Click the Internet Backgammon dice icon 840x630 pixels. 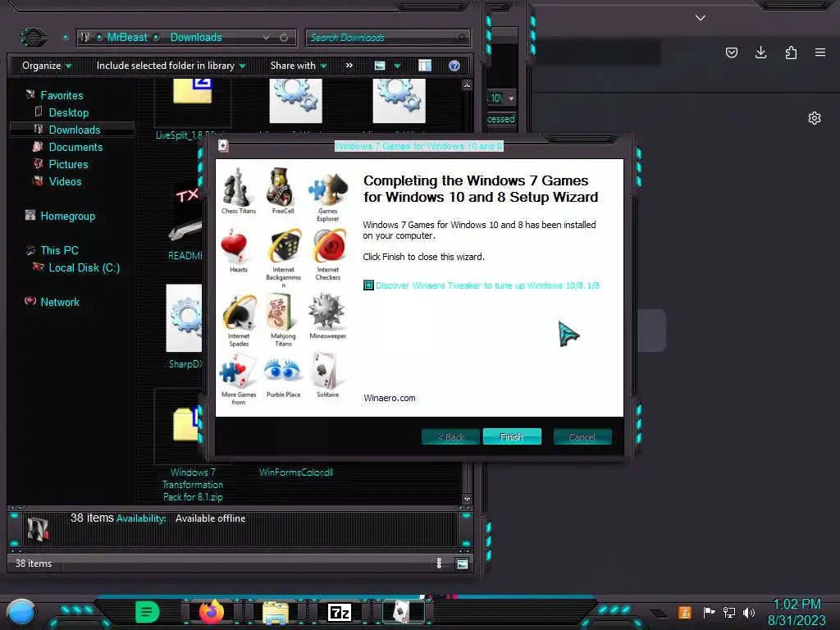283,245
